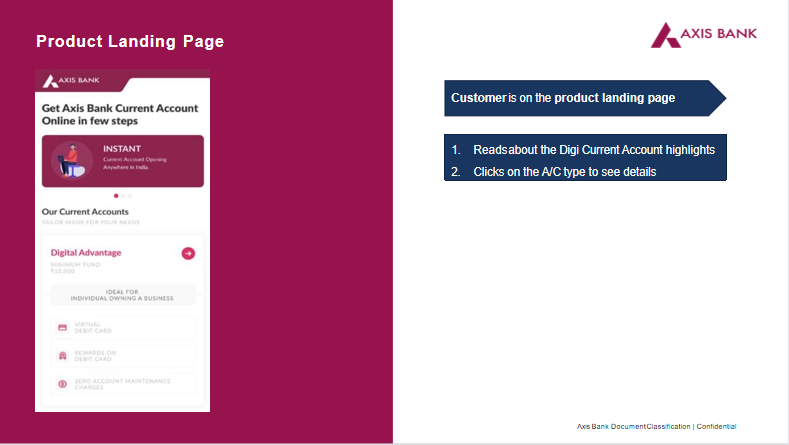Click 'Customer is on the product landing page' banner
The image size is (789, 445).
pos(585,98)
